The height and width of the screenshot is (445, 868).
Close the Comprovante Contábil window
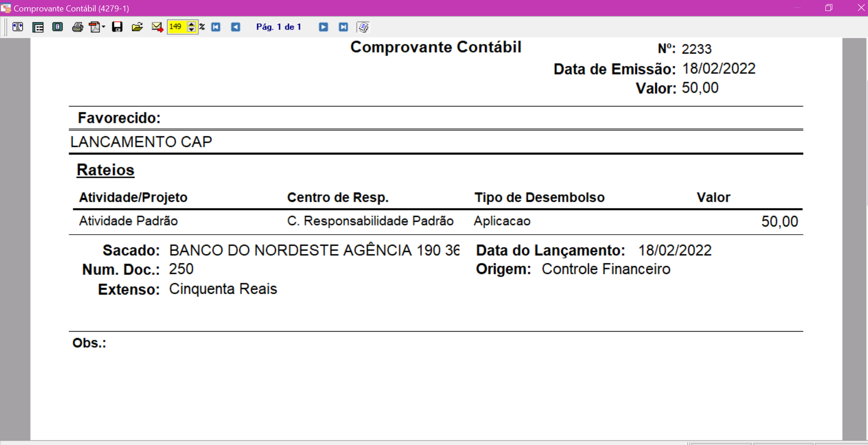[x=861, y=8]
